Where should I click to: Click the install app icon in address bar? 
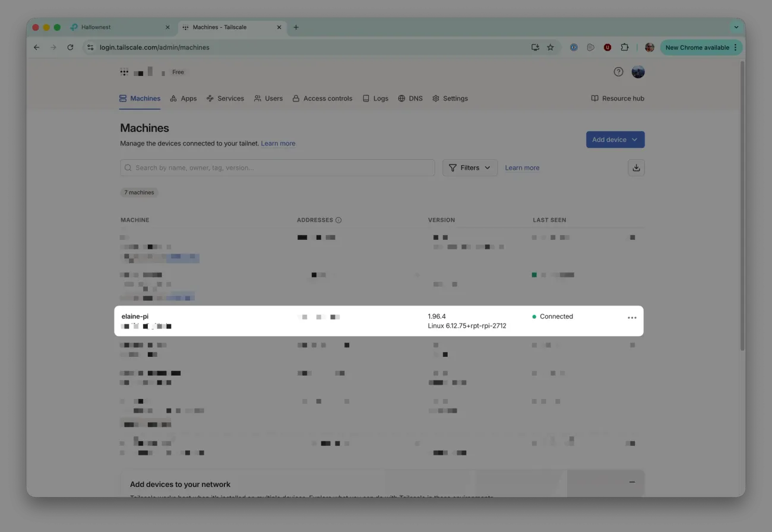(x=535, y=47)
